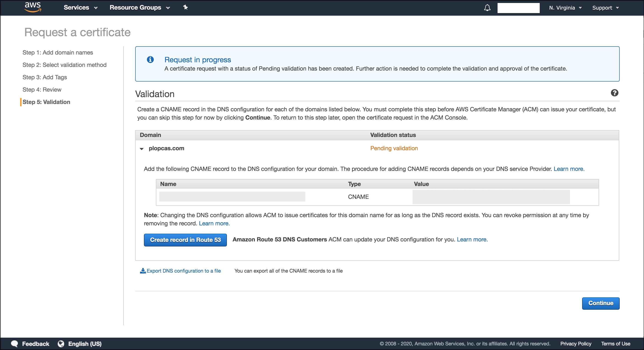This screenshot has width=644, height=350.
Task: Open the account name menu in navbar
Action: click(x=518, y=8)
